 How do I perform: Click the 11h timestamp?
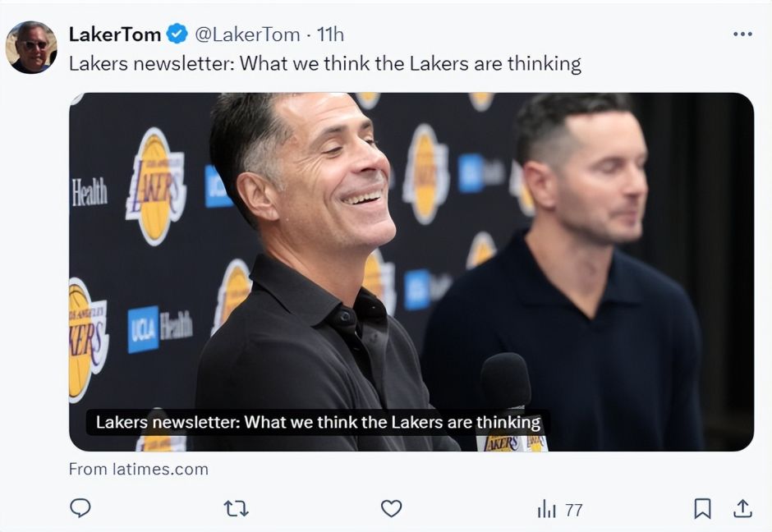click(331, 34)
